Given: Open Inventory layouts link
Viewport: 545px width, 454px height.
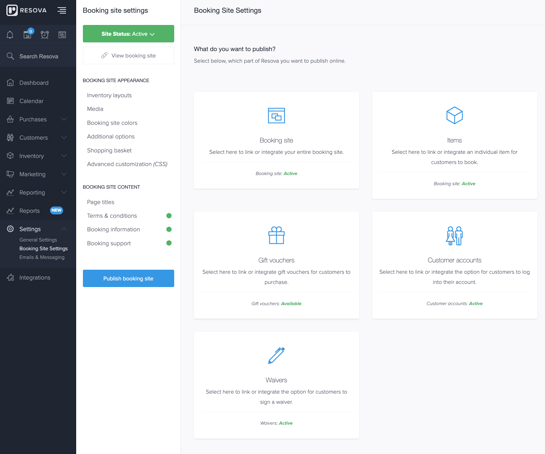Looking at the screenshot, I should pos(109,95).
